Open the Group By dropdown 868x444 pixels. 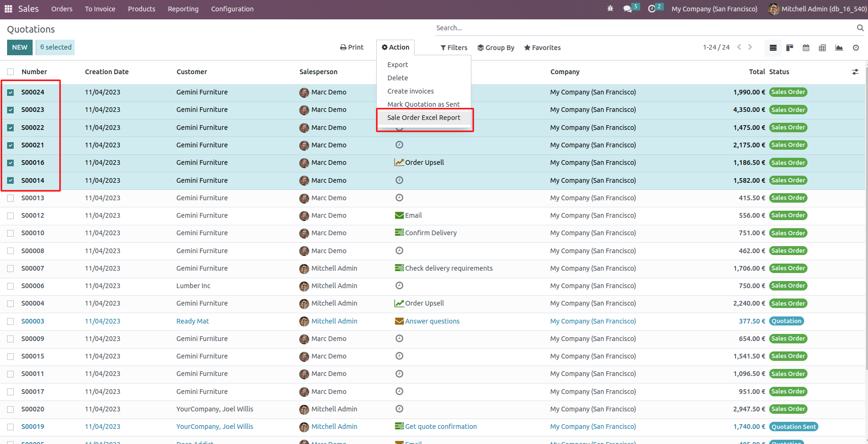coord(496,48)
